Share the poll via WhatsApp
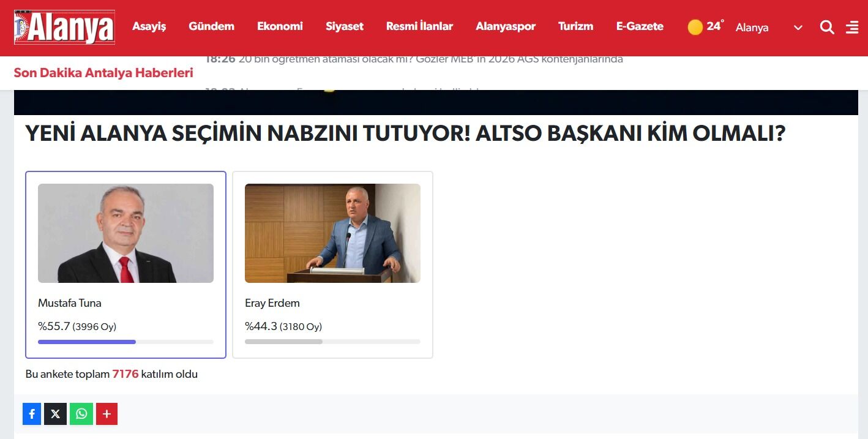The height and width of the screenshot is (439, 868). pos(81,414)
